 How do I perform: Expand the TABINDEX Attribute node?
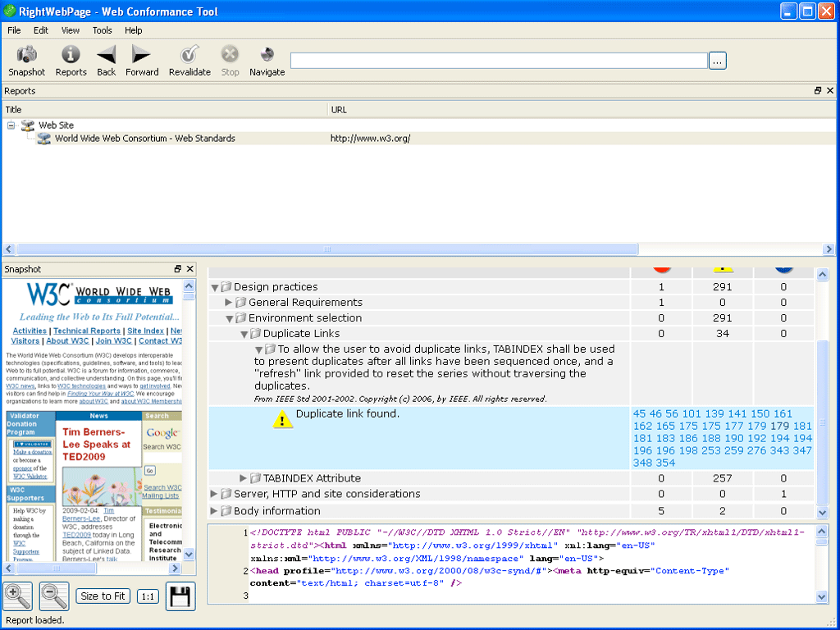244,478
